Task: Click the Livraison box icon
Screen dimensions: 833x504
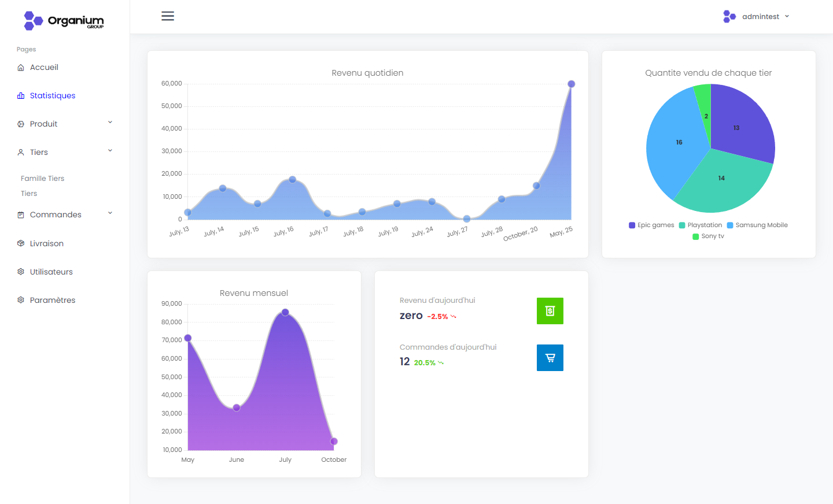Action: (x=21, y=243)
